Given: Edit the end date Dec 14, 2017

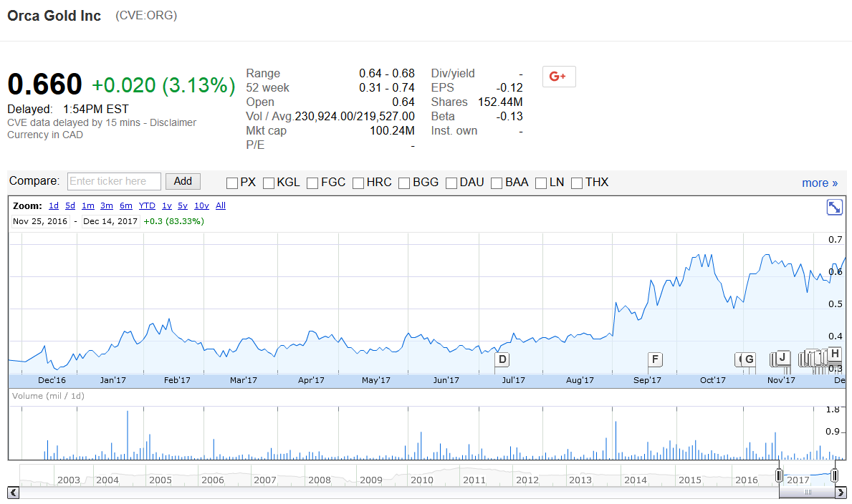Looking at the screenshot, I should [110, 222].
